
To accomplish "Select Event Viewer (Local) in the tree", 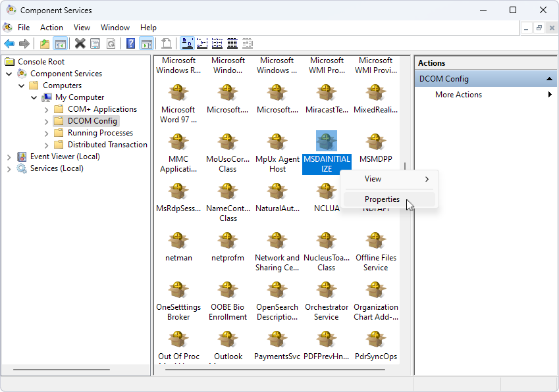I will click(65, 157).
